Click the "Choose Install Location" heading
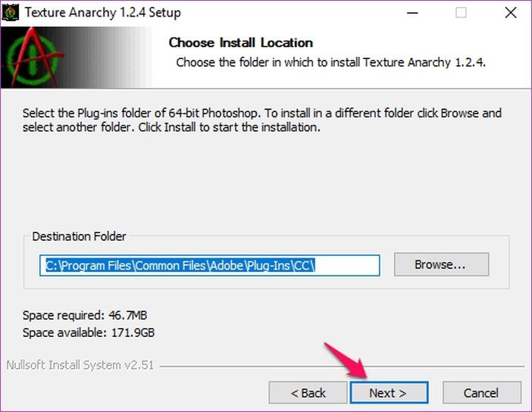 (240, 42)
